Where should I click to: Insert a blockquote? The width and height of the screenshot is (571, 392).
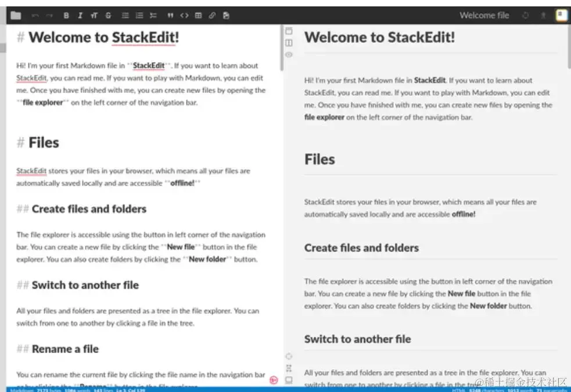(x=170, y=15)
